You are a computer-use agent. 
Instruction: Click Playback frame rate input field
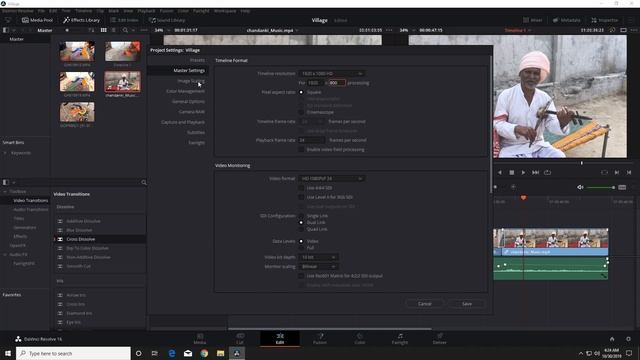(311, 140)
